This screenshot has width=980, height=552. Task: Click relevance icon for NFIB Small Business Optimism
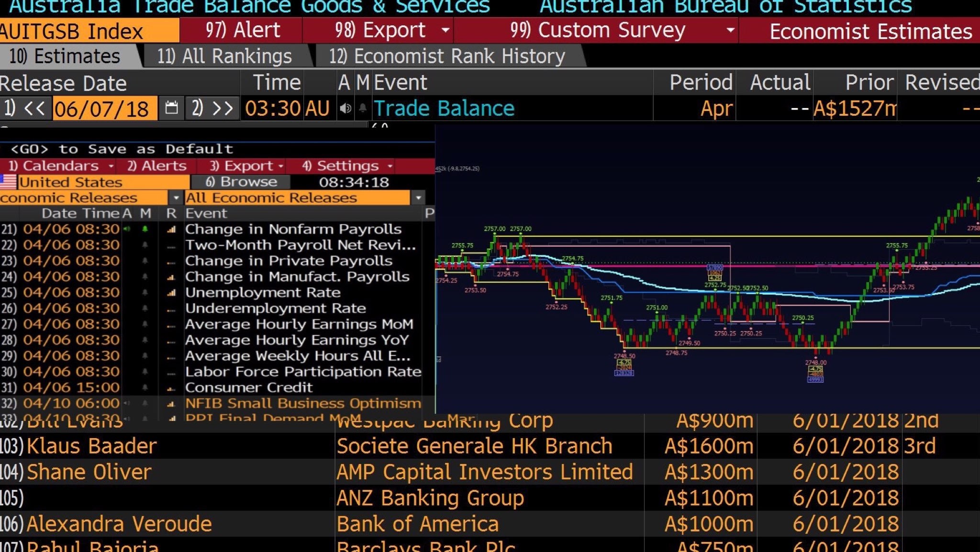pos(171,404)
